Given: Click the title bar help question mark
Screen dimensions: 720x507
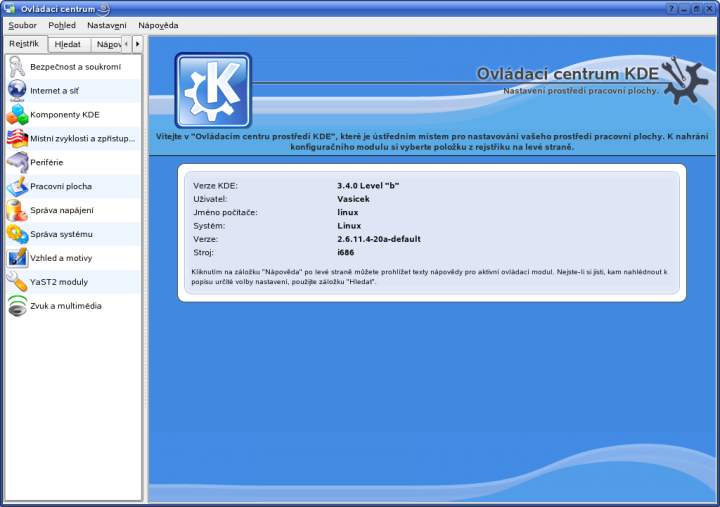Looking at the screenshot, I should (x=671, y=9).
